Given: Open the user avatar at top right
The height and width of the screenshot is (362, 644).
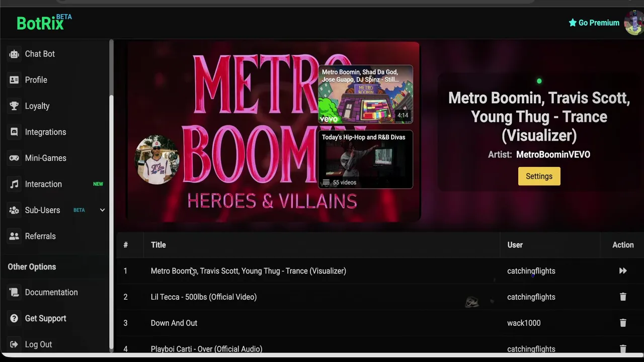Looking at the screenshot, I should 634,23.
